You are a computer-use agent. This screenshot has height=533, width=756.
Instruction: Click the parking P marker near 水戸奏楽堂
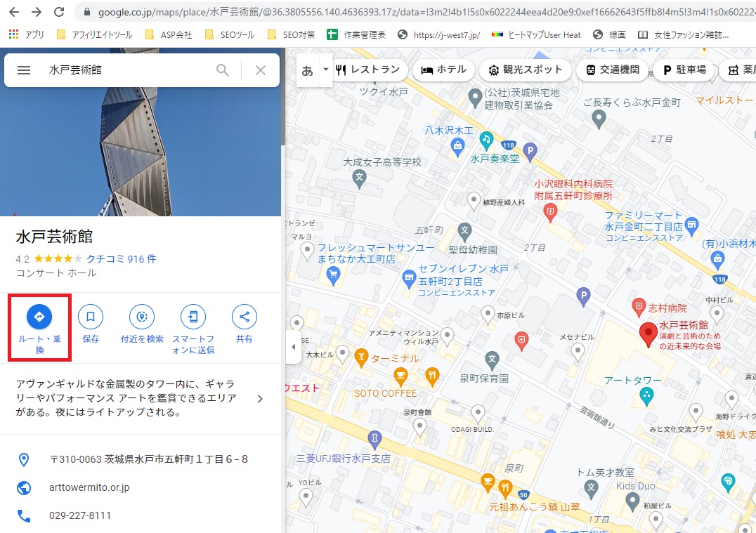click(530, 152)
